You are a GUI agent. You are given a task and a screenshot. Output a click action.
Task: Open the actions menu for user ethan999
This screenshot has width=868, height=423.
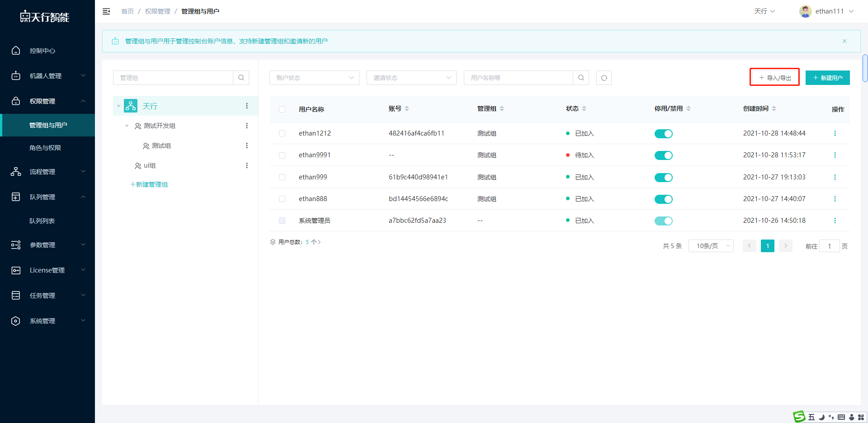[x=835, y=177]
